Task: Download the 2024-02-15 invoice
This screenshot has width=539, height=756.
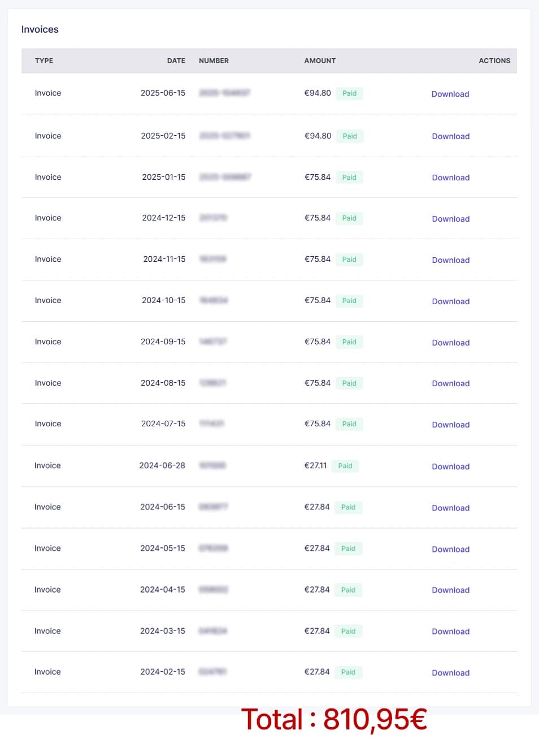Action: click(450, 673)
